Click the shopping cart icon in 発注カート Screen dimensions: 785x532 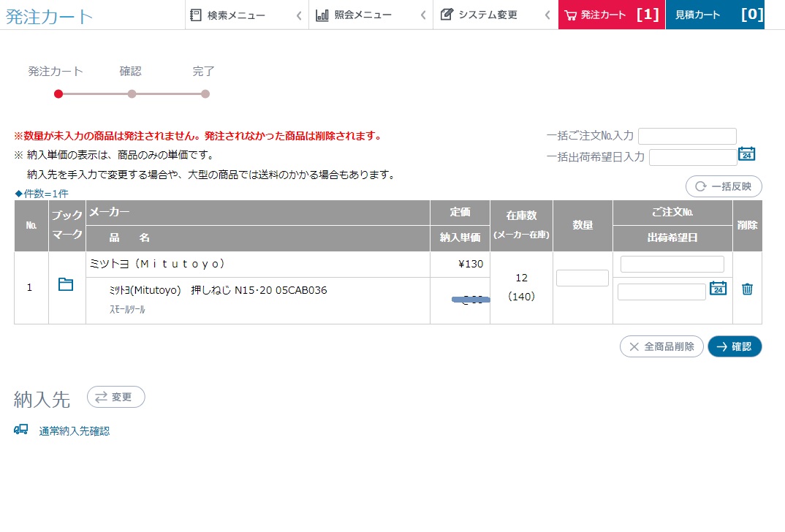tap(572, 14)
